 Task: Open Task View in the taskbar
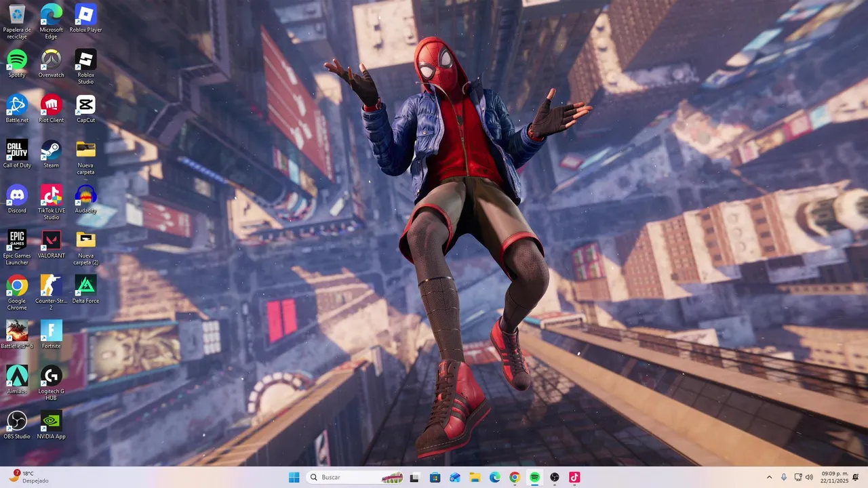[414, 477]
